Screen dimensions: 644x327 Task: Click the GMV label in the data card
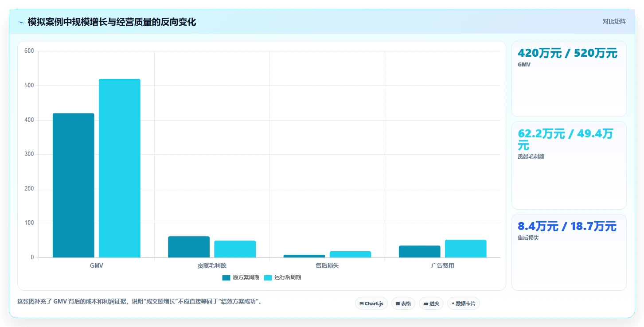(x=524, y=65)
